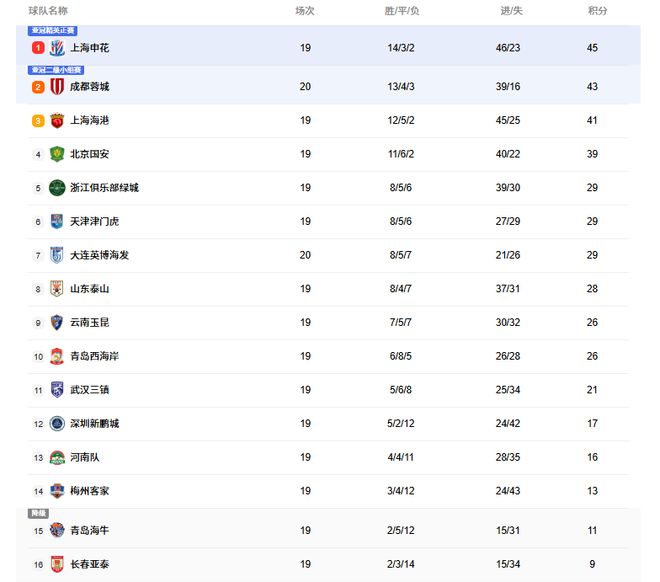
Task: Open the 大连英博海发 team name link
Action: (x=99, y=255)
